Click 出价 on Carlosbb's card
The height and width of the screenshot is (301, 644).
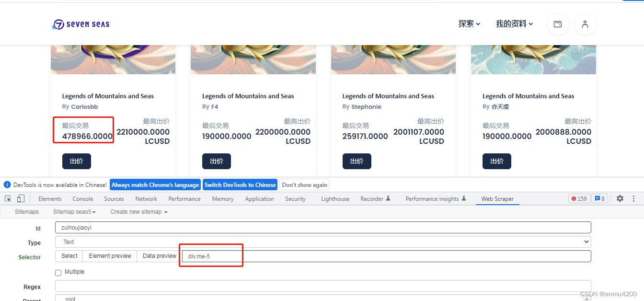[77, 162]
